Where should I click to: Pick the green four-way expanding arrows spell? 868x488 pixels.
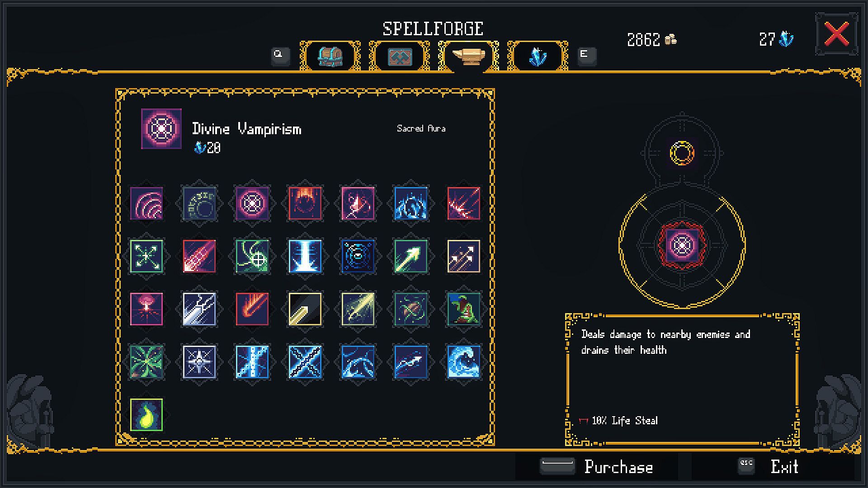pyautogui.click(x=146, y=256)
